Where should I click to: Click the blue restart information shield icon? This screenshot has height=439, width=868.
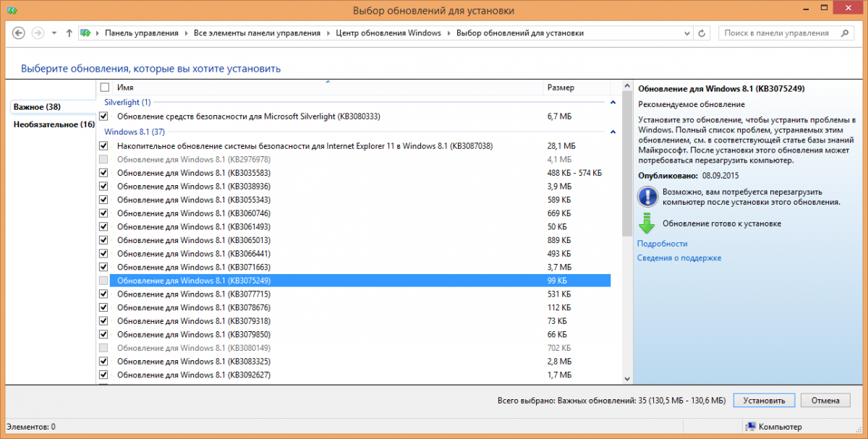click(647, 197)
